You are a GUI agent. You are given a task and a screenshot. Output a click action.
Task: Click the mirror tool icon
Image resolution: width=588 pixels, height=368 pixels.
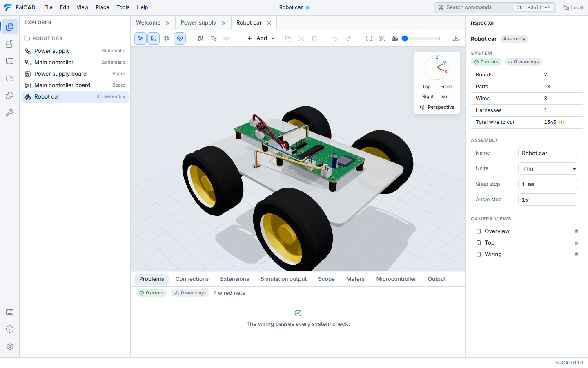click(227, 38)
